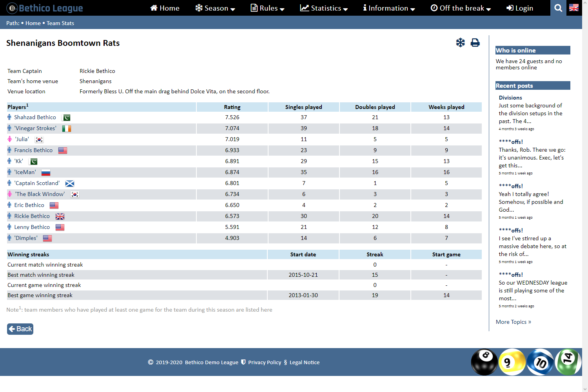Open the Information menu
Viewport: 588px width, 392px height.
pyautogui.click(x=389, y=8)
